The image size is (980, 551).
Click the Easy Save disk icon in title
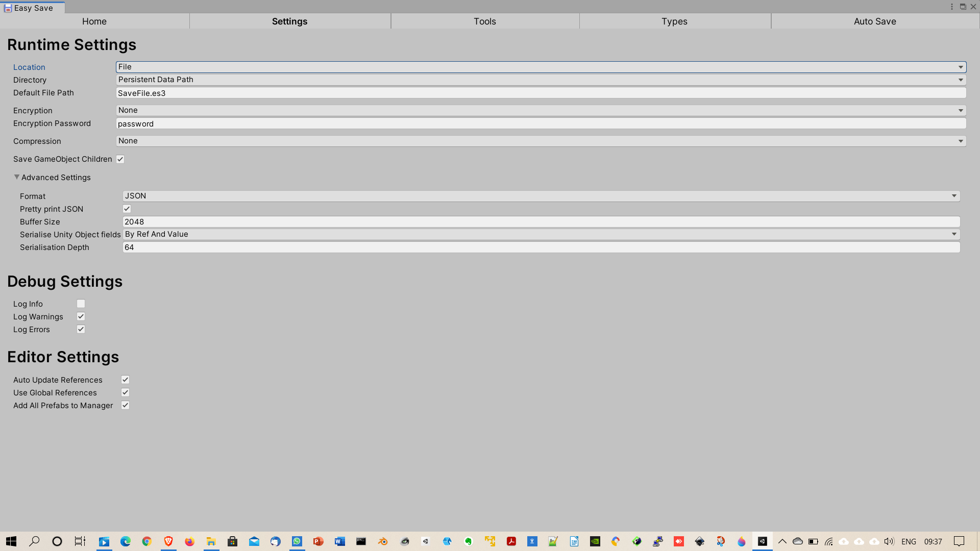pyautogui.click(x=8, y=8)
